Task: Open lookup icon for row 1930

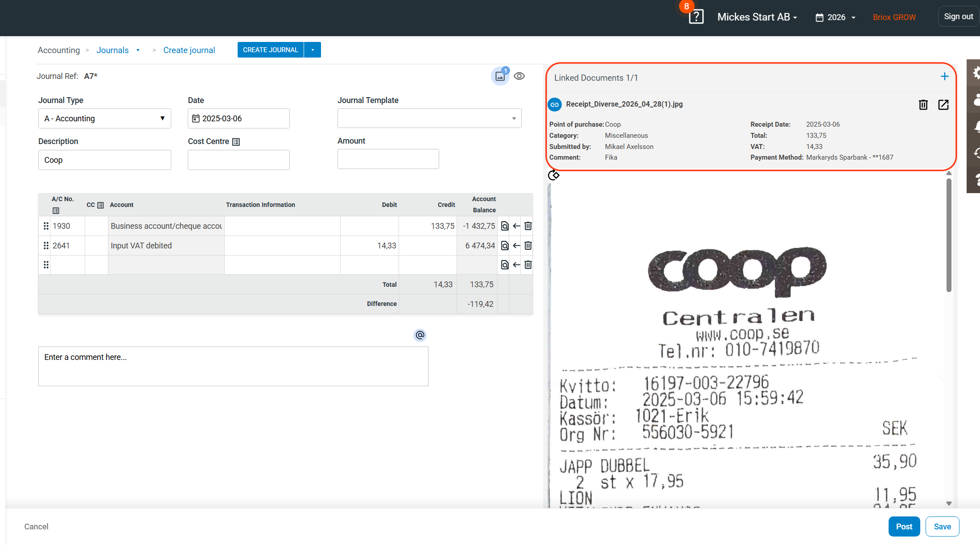Action: (x=505, y=226)
